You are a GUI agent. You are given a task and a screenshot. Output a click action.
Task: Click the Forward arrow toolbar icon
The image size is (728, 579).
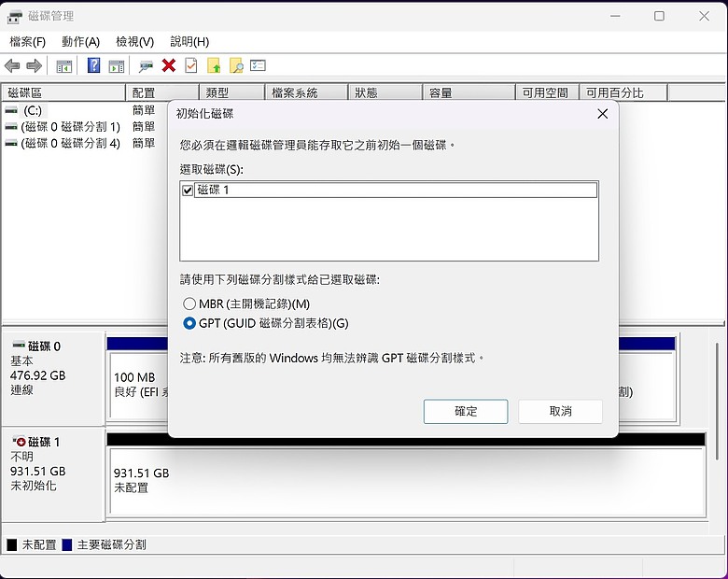click(x=34, y=66)
